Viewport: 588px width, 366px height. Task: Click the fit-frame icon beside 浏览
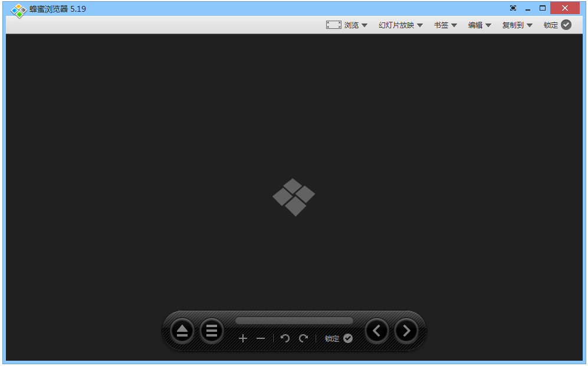pyautogui.click(x=334, y=25)
